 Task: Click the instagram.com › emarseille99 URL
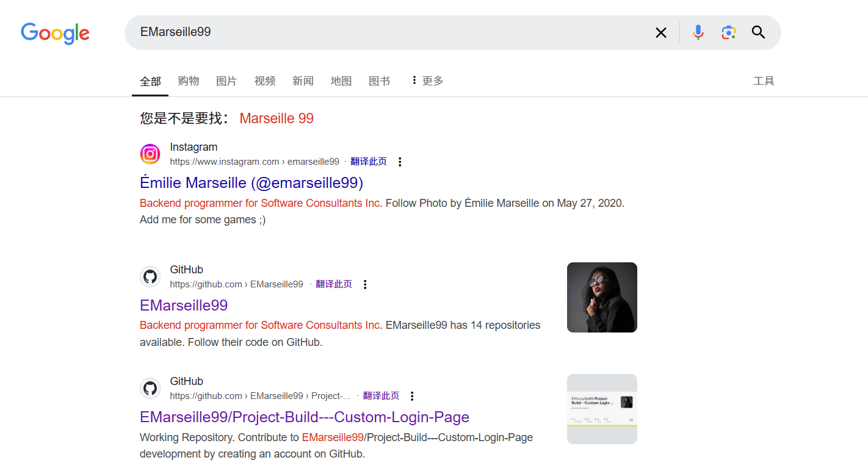point(255,162)
